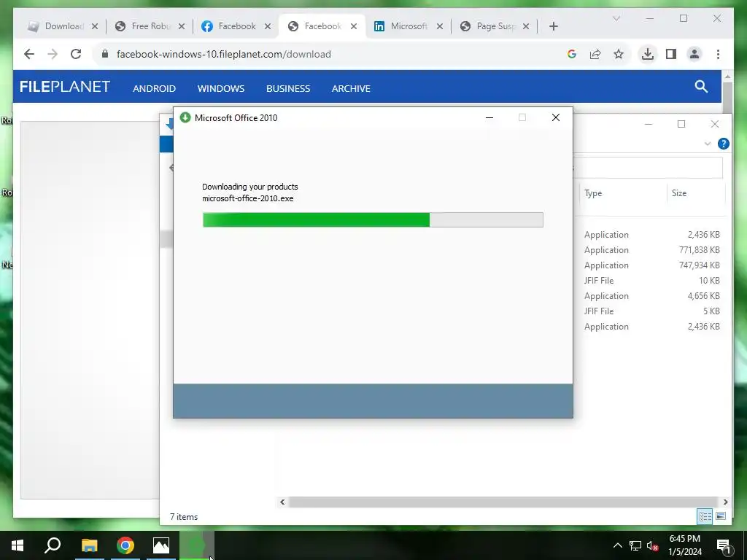Open the FilePlanet search icon
Viewport: 747px width, 560px height.
[x=701, y=86]
